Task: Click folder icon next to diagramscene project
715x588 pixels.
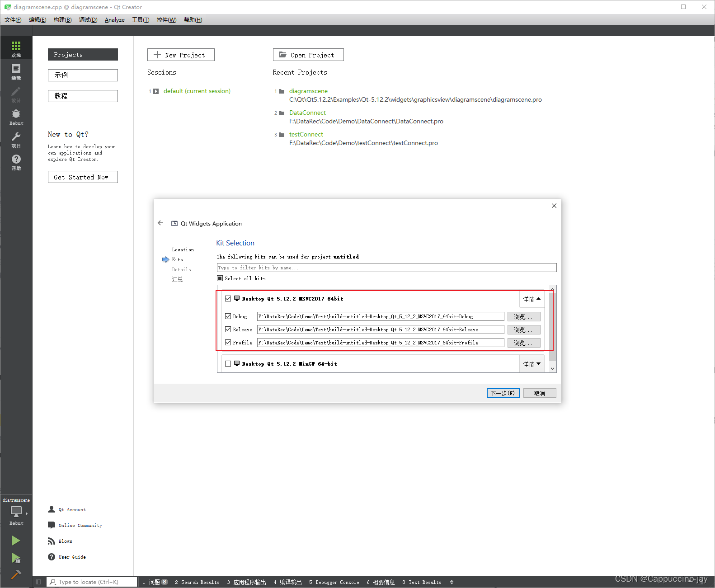Action: pyautogui.click(x=282, y=91)
